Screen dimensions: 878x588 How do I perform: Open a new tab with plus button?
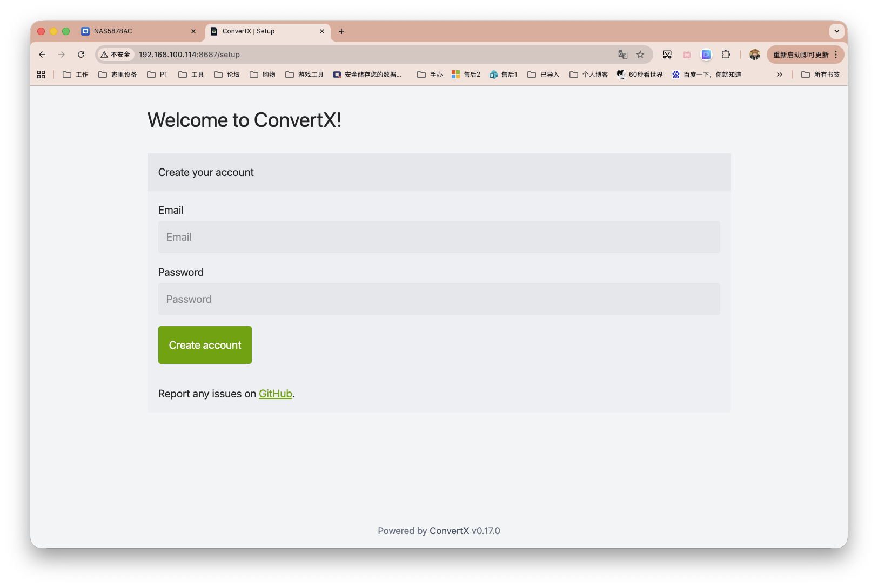[341, 31]
